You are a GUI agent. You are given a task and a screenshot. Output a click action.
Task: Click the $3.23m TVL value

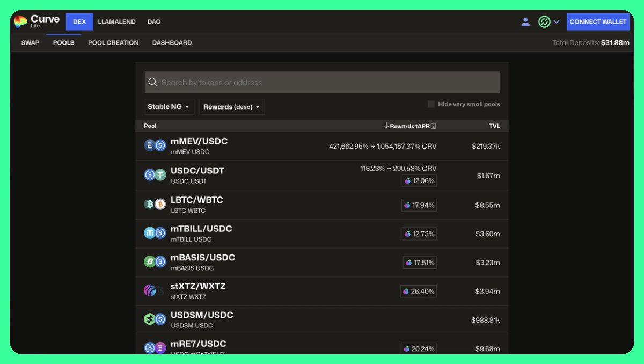click(x=488, y=263)
